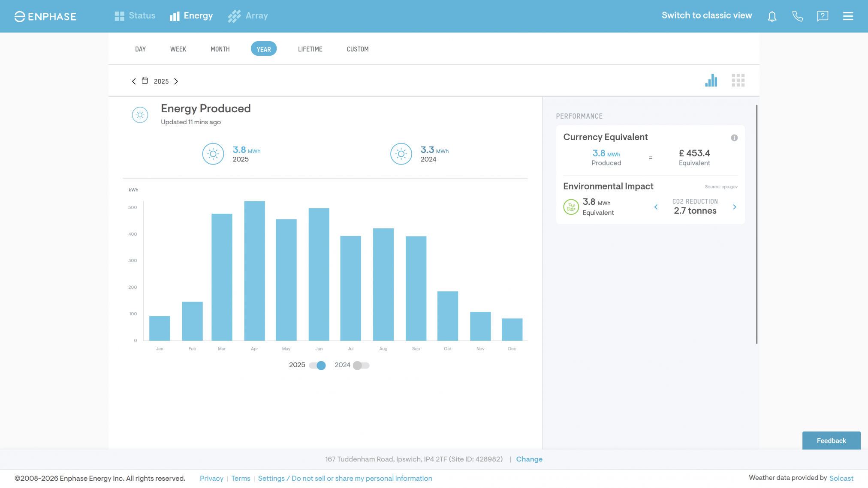Screen dimensions: 868x488
Task: Enable the 2024 comparison toggle
Action: click(361, 365)
